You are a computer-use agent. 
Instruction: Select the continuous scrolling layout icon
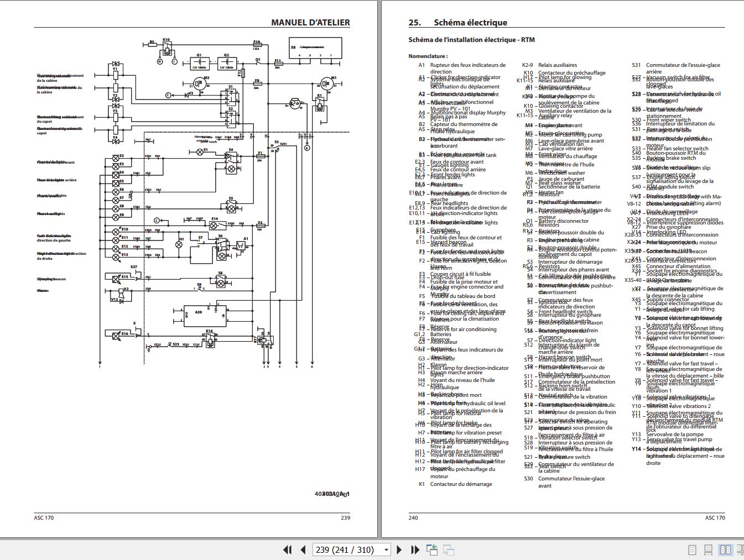709,550
